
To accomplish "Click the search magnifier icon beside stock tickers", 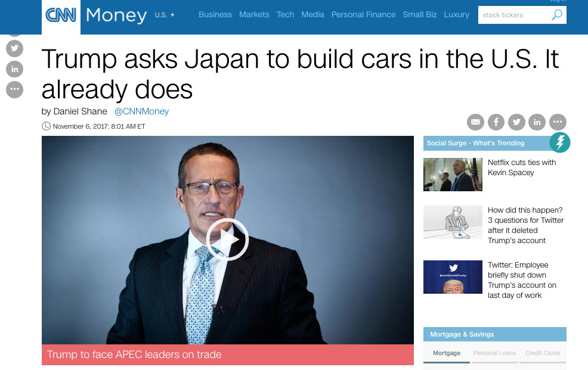I will 557,15.
